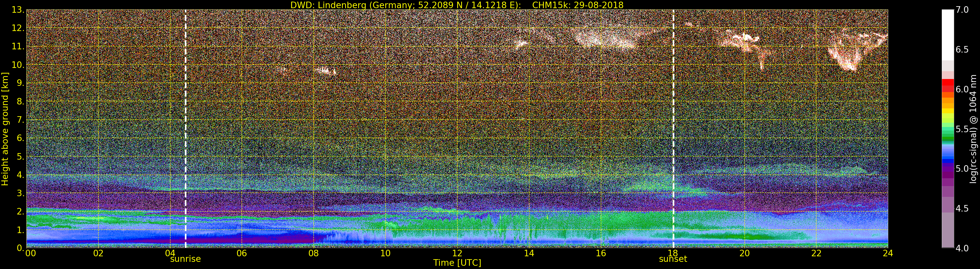Click the 'Height above ground [km]' axis label
This screenshot has width=980, height=269.
[x=5, y=129]
